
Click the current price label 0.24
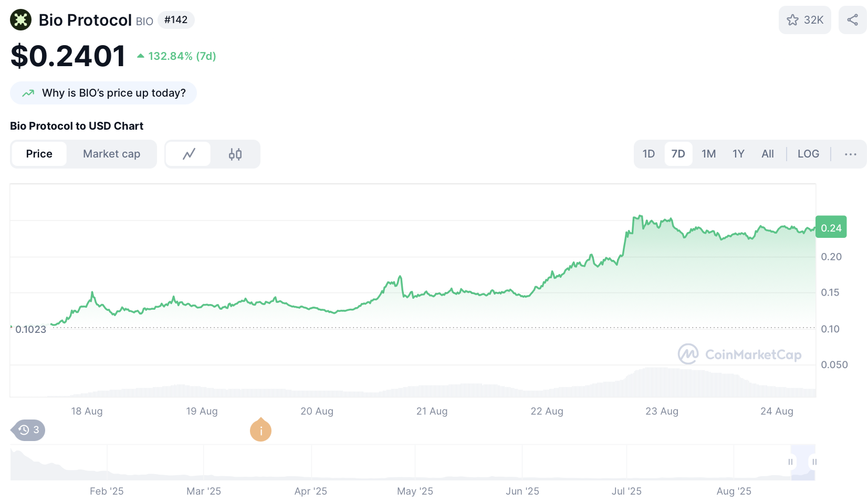(x=831, y=228)
